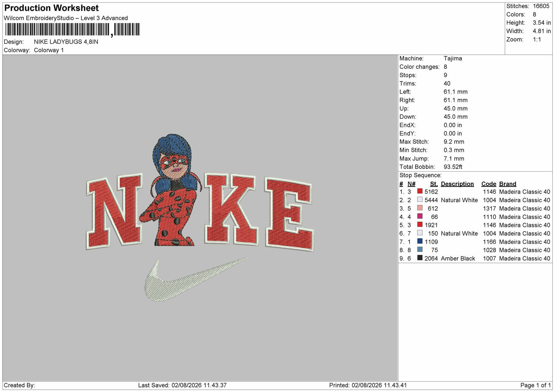
Task: Click the Production Worksheet title
Action: tap(51, 8)
